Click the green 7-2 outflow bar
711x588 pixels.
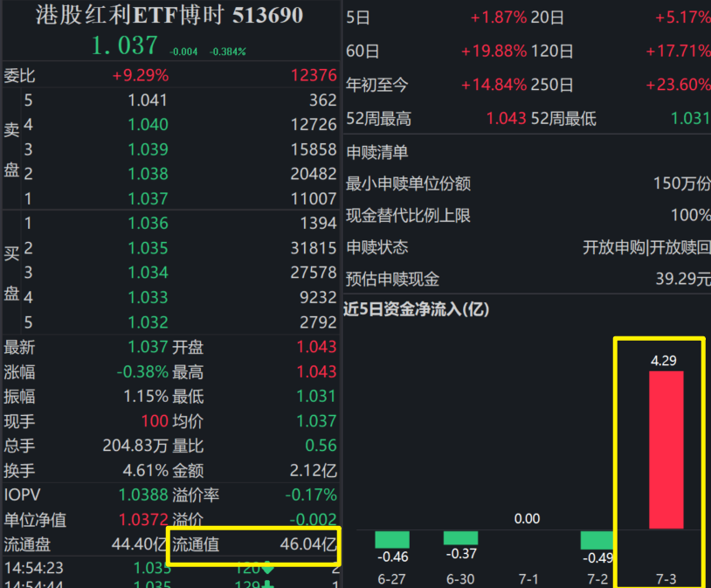[597, 540]
